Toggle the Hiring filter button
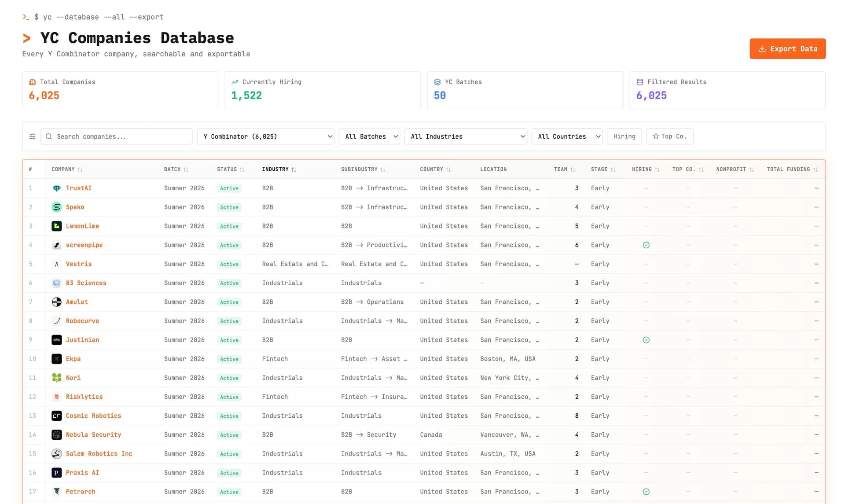The width and height of the screenshot is (845, 504). [x=624, y=136]
